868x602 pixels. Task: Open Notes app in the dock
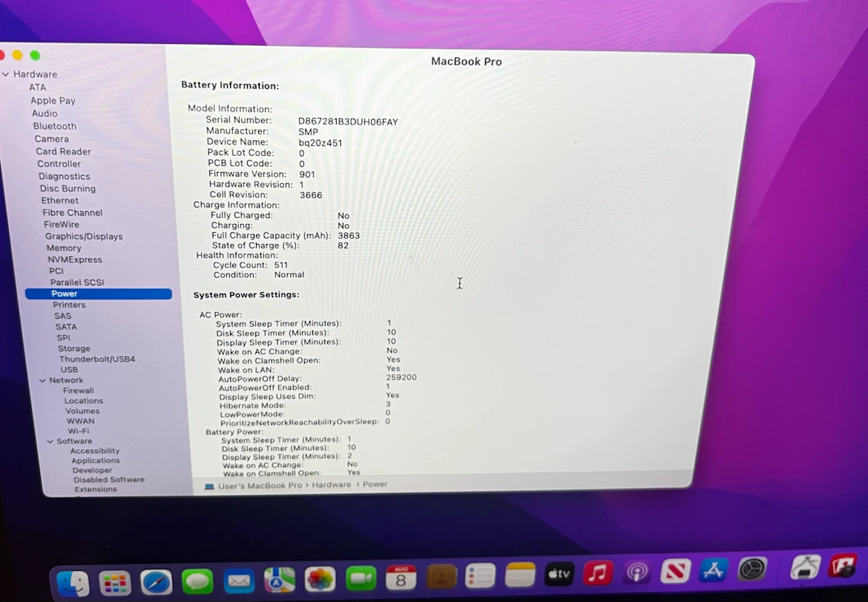pyautogui.click(x=520, y=575)
